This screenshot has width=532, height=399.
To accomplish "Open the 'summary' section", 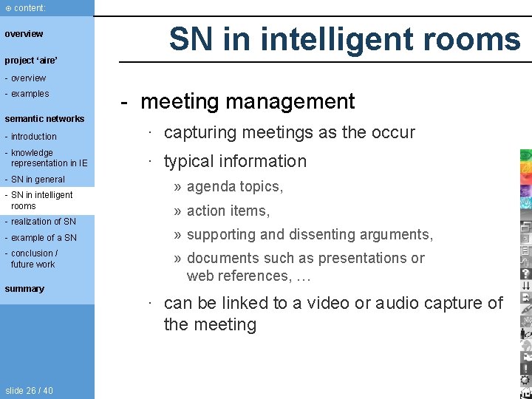I will point(24,289).
